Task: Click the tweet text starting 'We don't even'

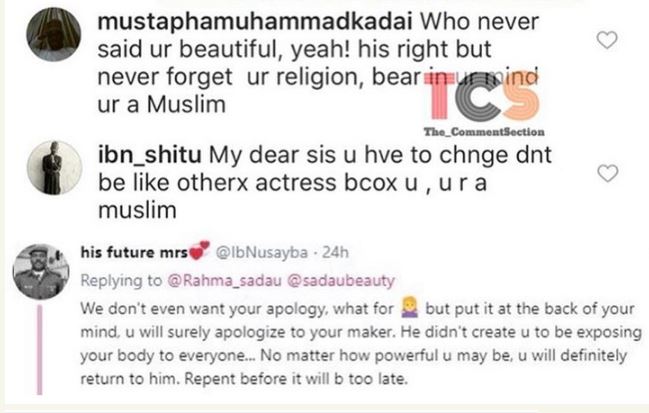Action: point(361,344)
